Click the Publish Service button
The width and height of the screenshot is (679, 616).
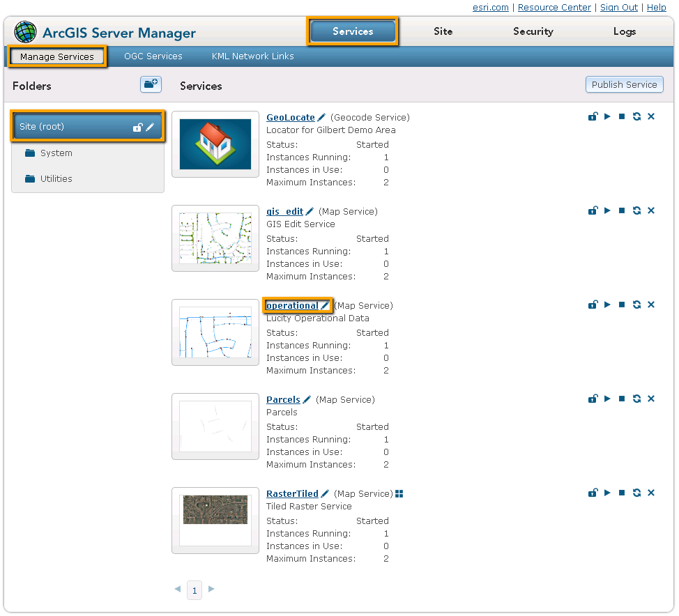tap(624, 84)
